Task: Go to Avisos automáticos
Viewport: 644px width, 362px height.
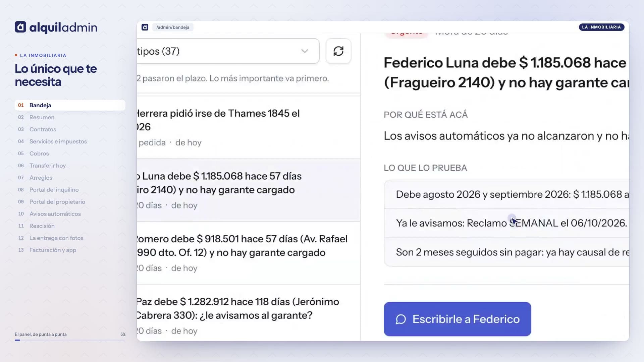Action: coord(70,214)
